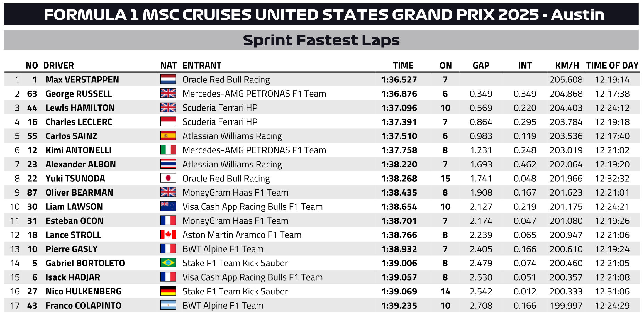The width and height of the screenshot is (644, 317).
Task: Click the Italian flag for Kimi Antonelli
Action: click(x=168, y=150)
